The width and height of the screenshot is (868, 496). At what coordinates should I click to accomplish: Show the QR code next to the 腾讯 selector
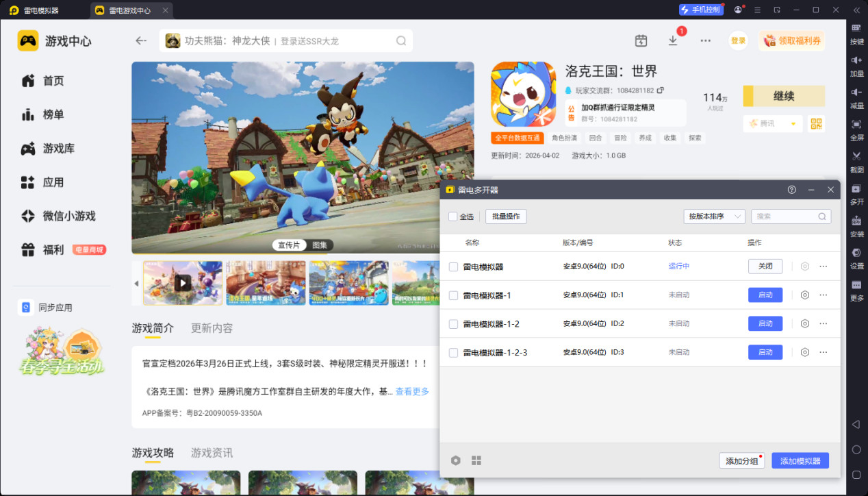815,123
